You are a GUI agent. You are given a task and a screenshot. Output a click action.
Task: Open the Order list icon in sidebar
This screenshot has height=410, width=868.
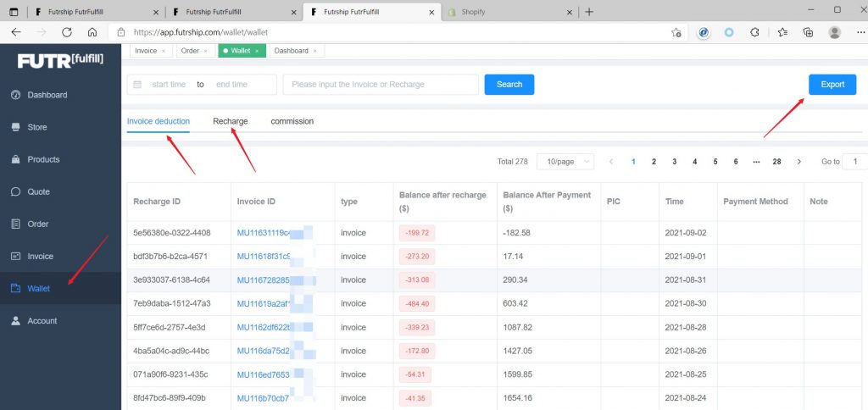click(15, 224)
